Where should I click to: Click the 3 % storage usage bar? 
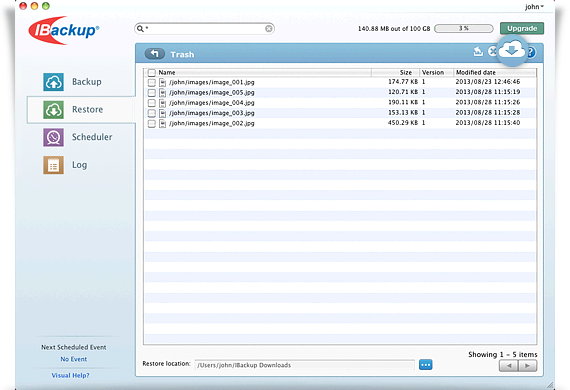[x=464, y=28]
